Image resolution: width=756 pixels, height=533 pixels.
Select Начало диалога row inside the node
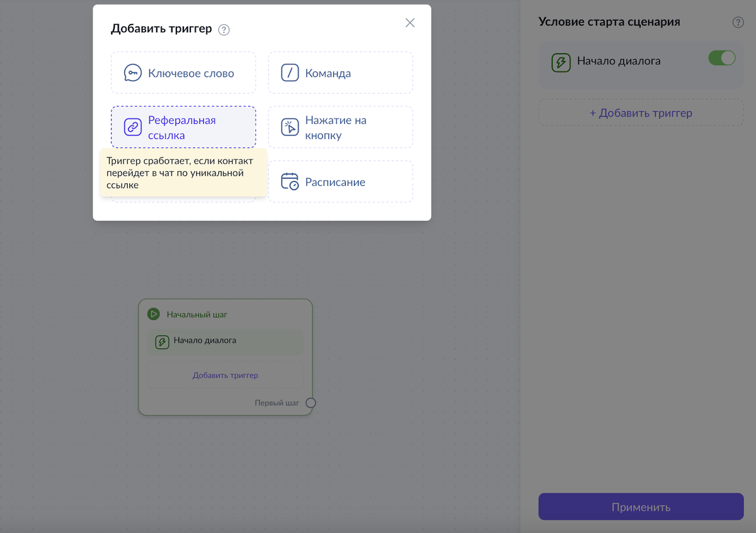click(x=225, y=341)
